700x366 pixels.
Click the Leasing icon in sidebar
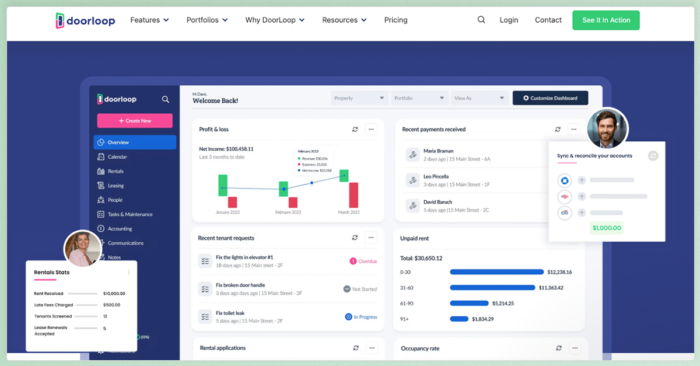tap(101, 185)
